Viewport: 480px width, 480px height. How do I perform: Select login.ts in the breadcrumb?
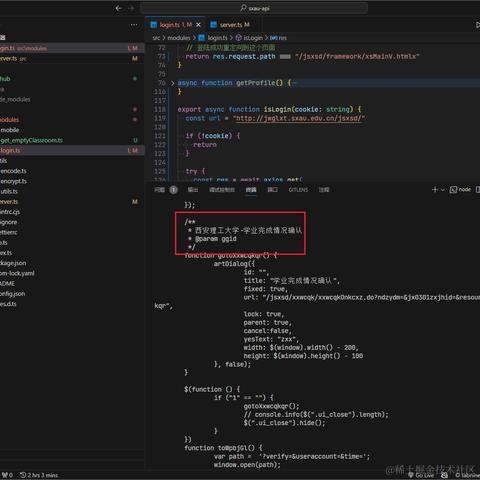coord(217,38)
